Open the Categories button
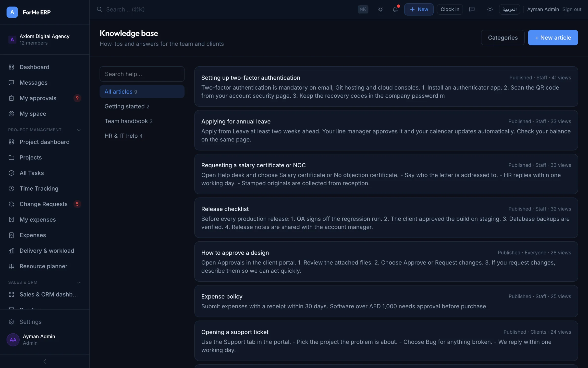The width and height of the screenshot is (588, 368). tap(502, 38)
